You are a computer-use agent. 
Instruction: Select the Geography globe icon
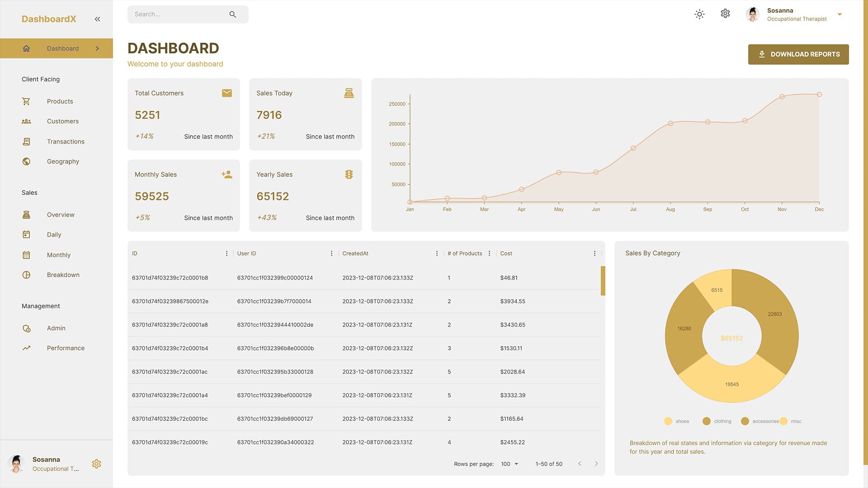(x=26, y=161)
